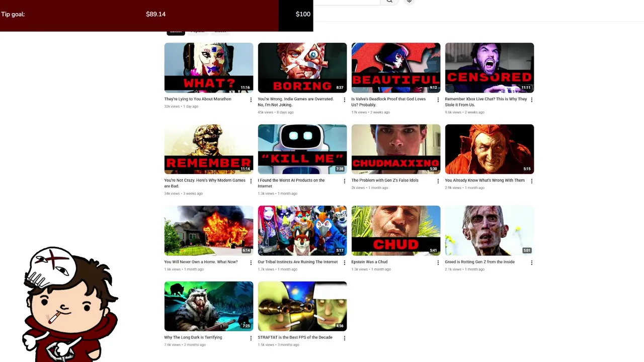Click title Indie Games are Overrated

pyautogui.click(x=295, y=102)
